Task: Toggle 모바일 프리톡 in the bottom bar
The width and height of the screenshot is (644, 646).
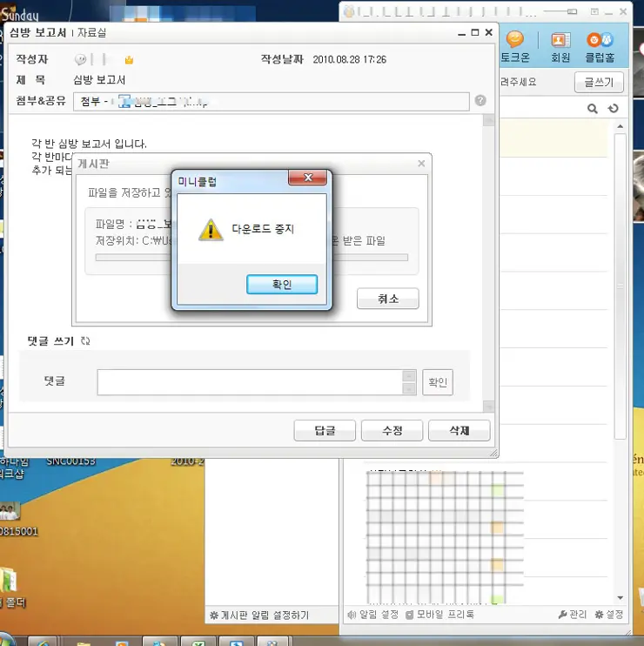Action: pyautogui.click(x=440, y=615)
